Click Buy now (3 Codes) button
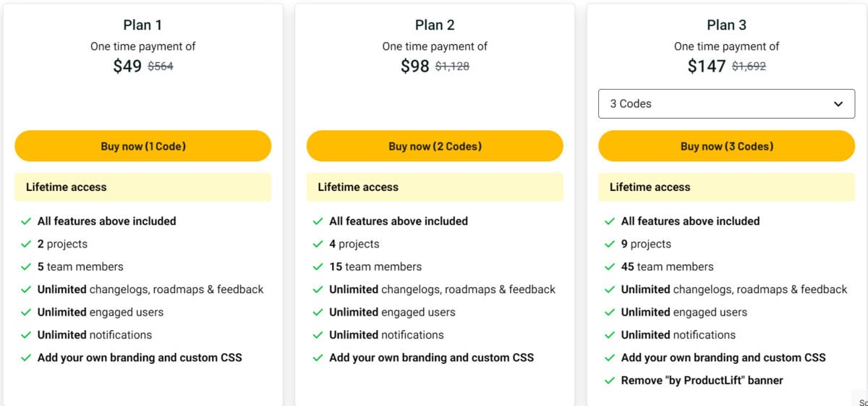Viewport: 868px width, 406px height. tap(726, 146)
